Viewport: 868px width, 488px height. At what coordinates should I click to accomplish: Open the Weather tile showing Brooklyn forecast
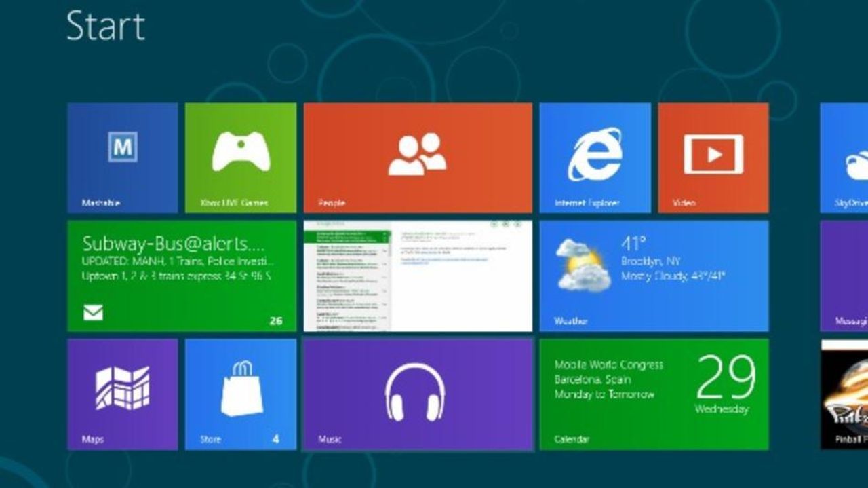654,275
